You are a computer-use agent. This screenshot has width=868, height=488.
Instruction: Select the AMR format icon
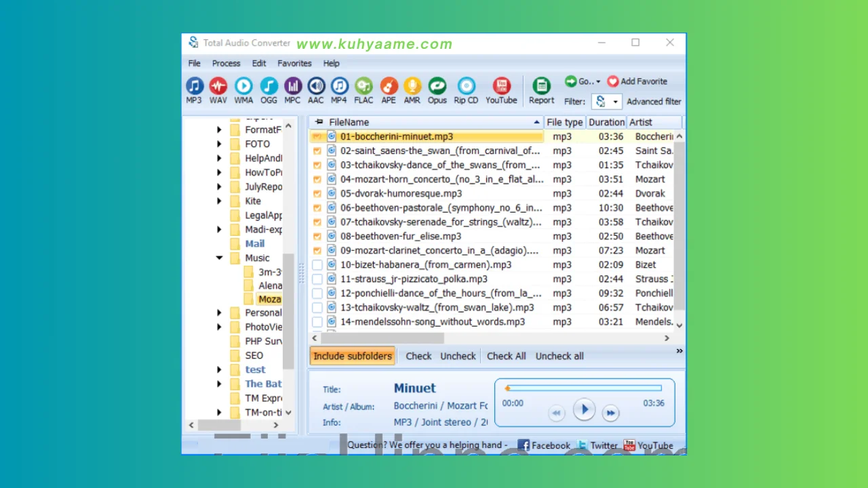click(x=412, y=86)
